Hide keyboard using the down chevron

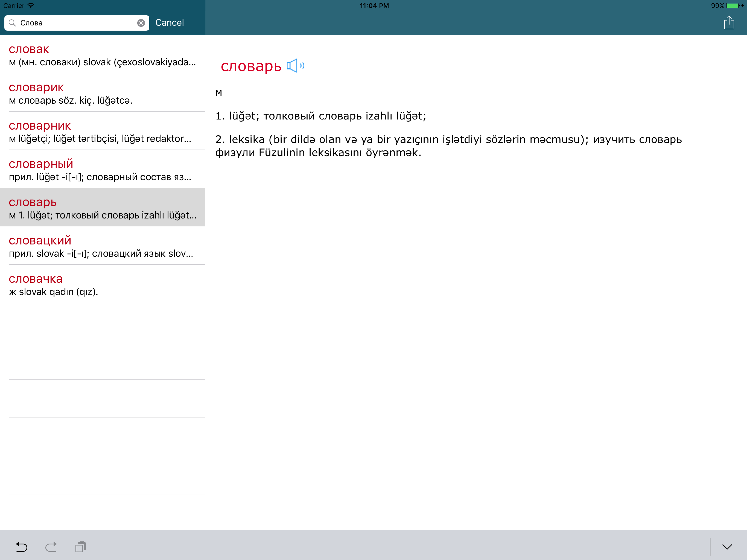pos(727,547)
